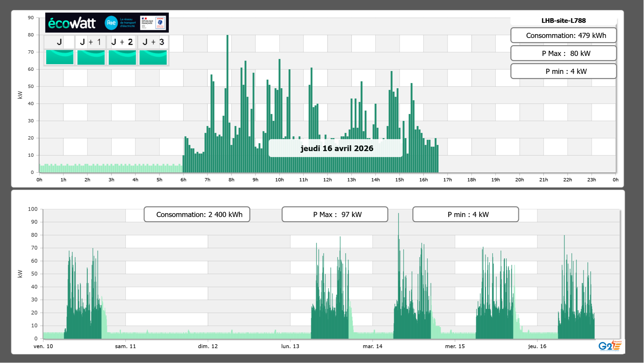
Task: Select the green J + 2 signal tile
Action: coord(122,57)
